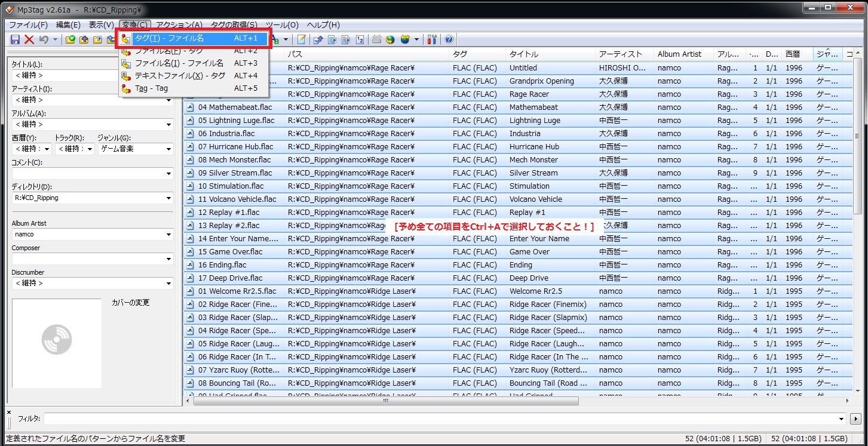Sort by the Album Artist column header
Viewport: 868px width, 446px height.
click(684, 54)
